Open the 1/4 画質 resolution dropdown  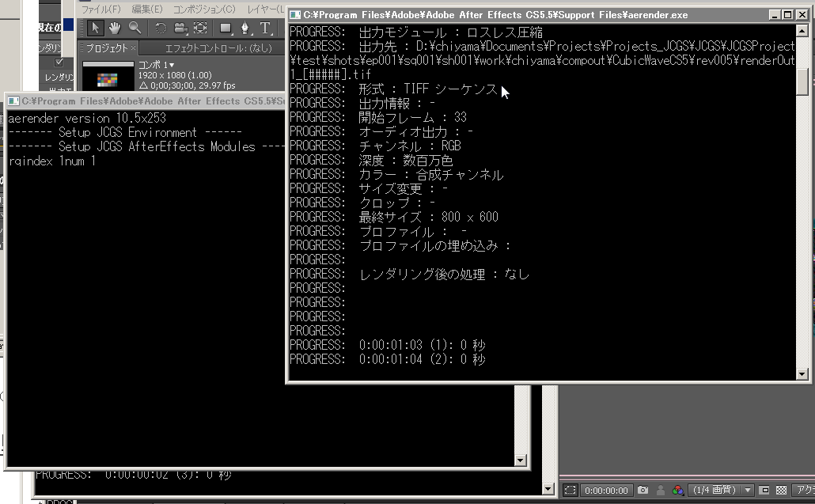coord(722,490)
